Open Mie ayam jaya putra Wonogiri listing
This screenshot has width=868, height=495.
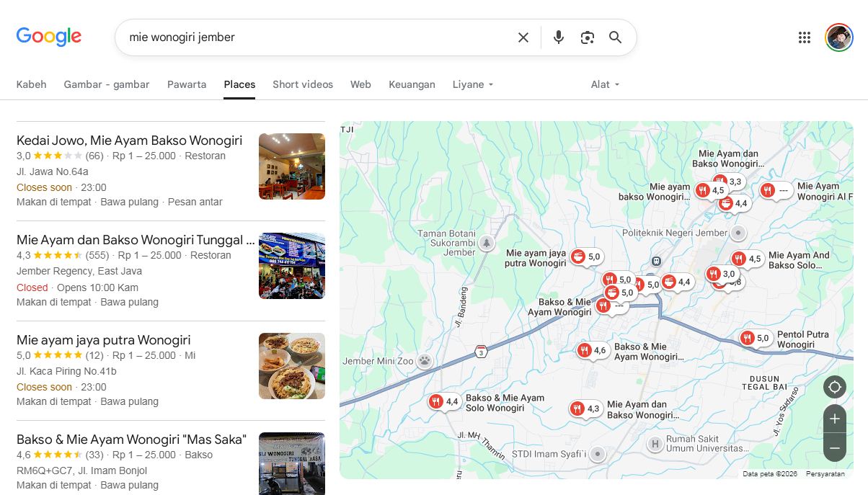pyautogui.click(x=103, y=340)
